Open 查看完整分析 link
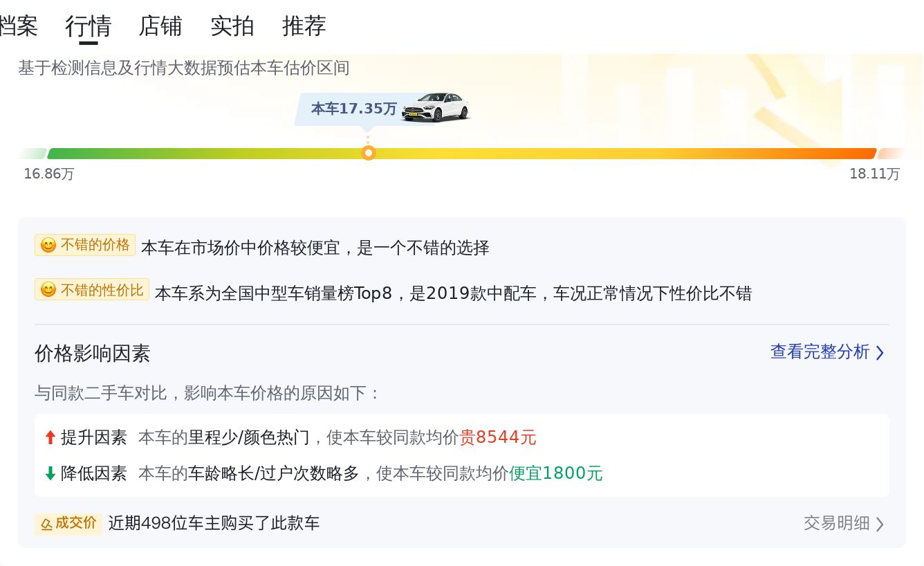This screenshot has width=924, height=566. pos(820,352)
